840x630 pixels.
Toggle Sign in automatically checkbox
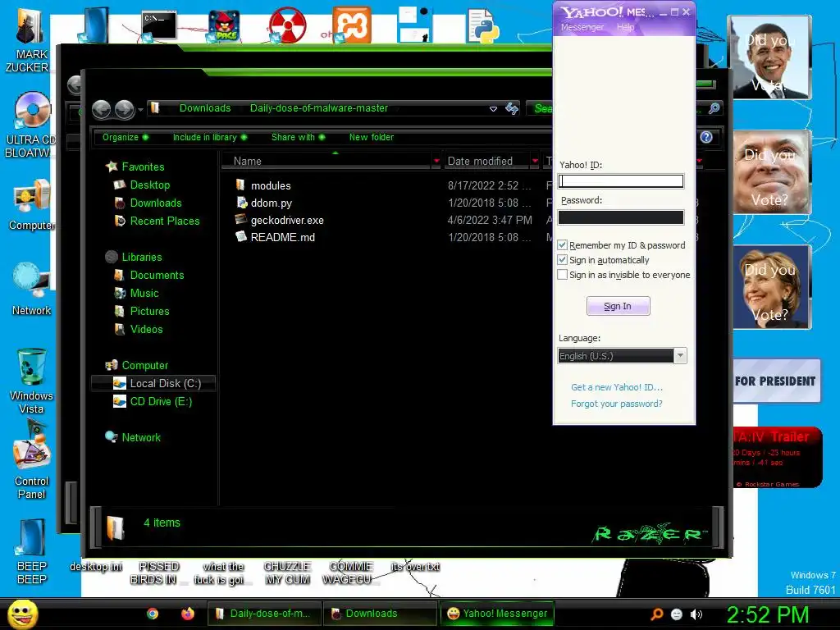[x=562, y=260]
